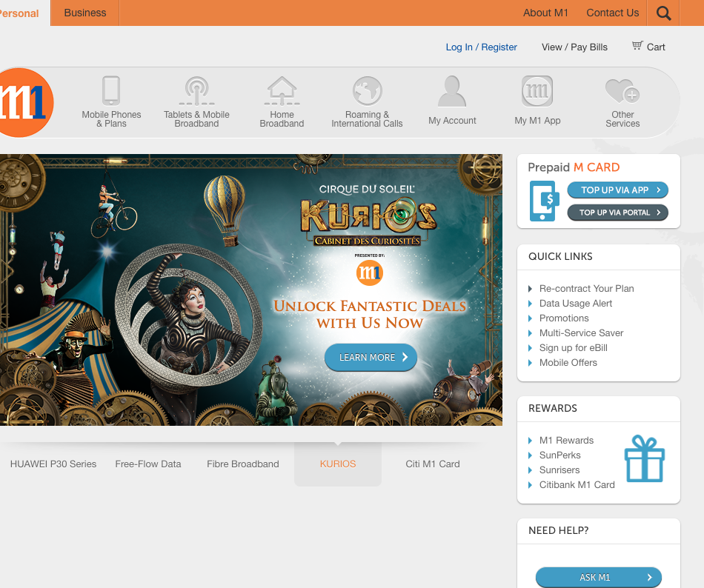The height and width of the screenshot is (588, 704).
Task: Open Multi-Service Saver quick link
Action: pos(581,333)
